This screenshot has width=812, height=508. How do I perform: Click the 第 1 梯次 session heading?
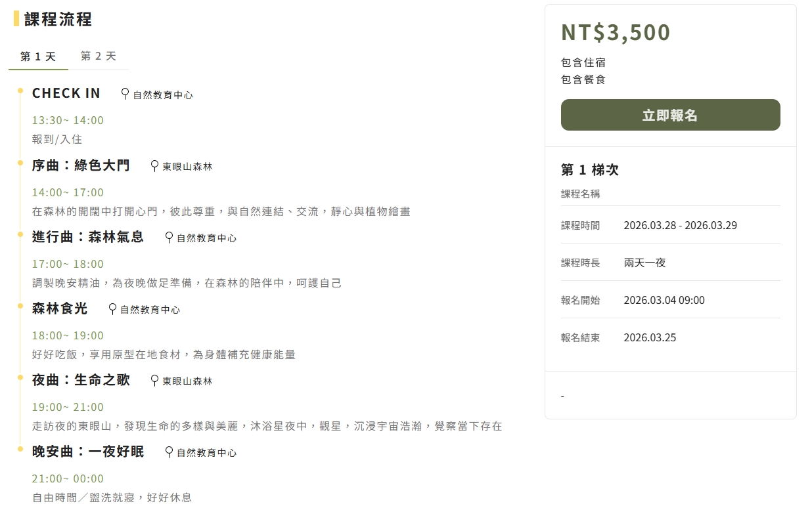(589, 170)
